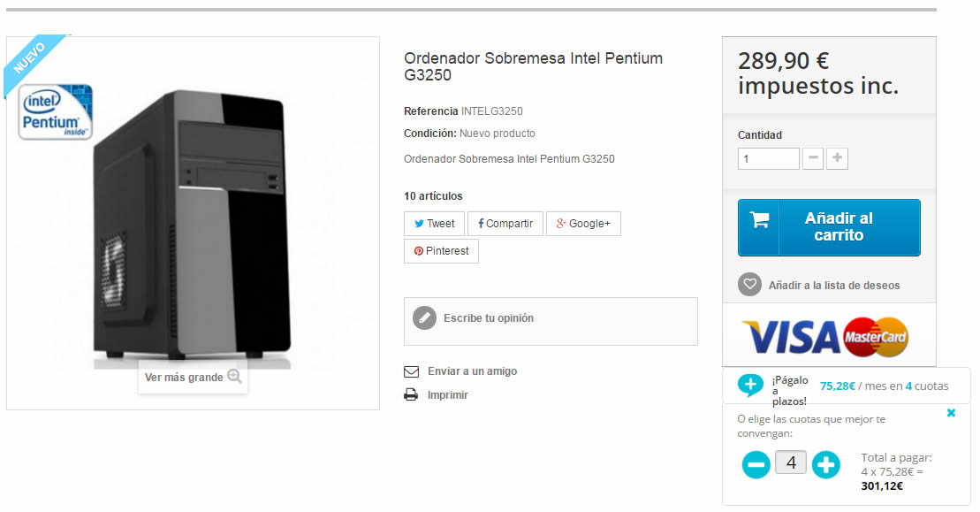The image size is (980, 512).
Task: Open the desktop tower product image
Action: (x=193, y=221)
